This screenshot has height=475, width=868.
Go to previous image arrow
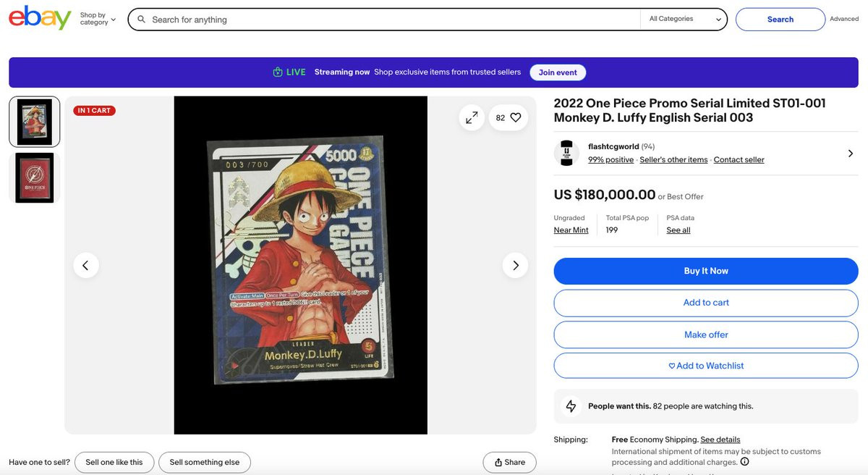pyautogui.click(x=85, y=266)
